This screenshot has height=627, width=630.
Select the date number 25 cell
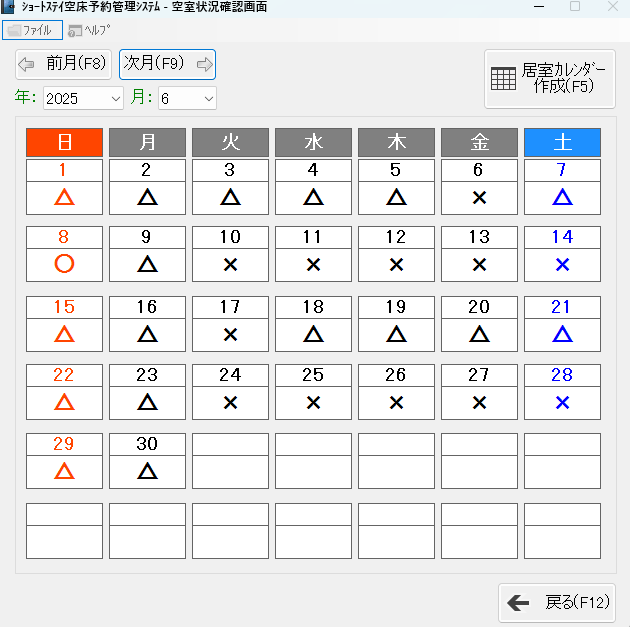point(313,375)
